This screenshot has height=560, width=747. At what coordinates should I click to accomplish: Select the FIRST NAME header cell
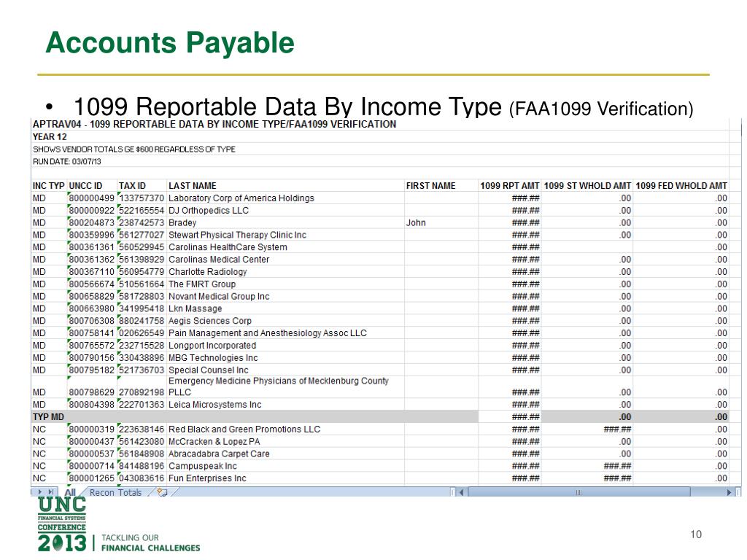point(441,186)
